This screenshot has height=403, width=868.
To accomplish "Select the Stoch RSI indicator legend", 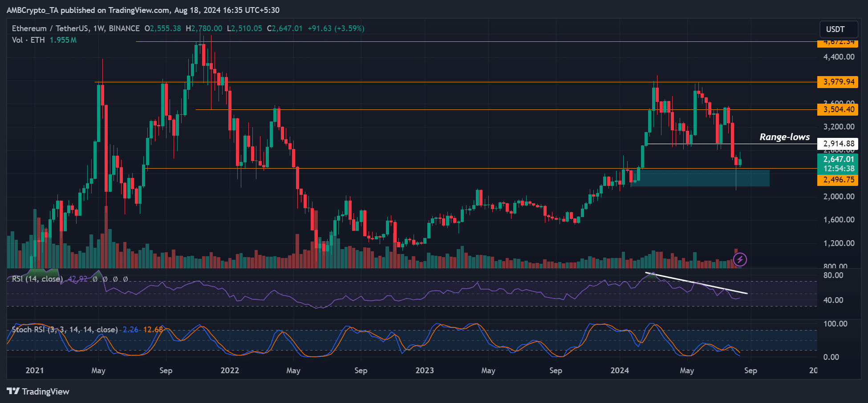I will 65,330.
